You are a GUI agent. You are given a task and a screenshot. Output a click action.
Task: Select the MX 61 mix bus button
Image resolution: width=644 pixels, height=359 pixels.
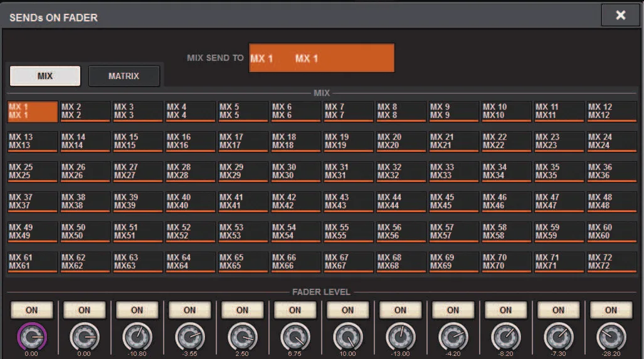(x=33, y=262)
